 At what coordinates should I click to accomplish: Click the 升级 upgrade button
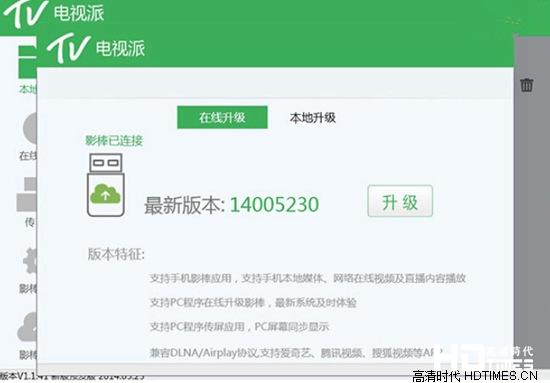400,201
